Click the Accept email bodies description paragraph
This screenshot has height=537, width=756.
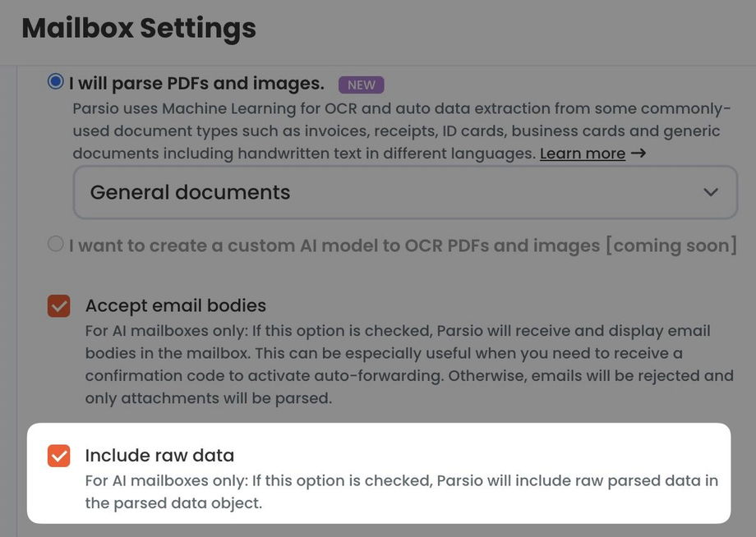point(408,365)
